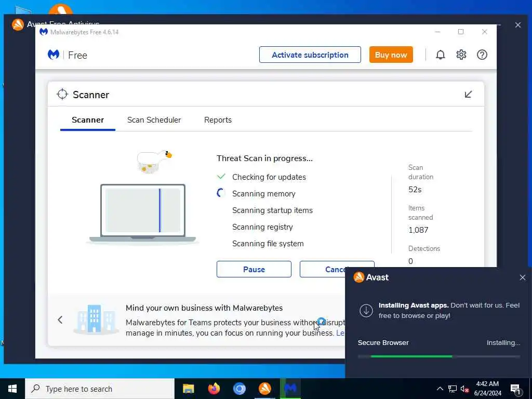Click the taskbar search box
The image size is (532, 399).
(x=100, y=389)
